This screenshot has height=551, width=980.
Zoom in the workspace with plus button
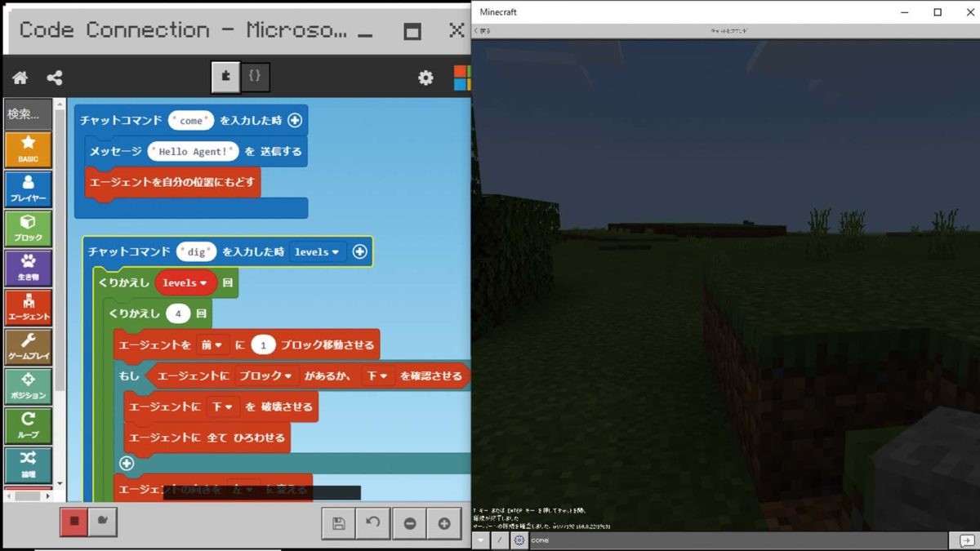coord(443,523)
